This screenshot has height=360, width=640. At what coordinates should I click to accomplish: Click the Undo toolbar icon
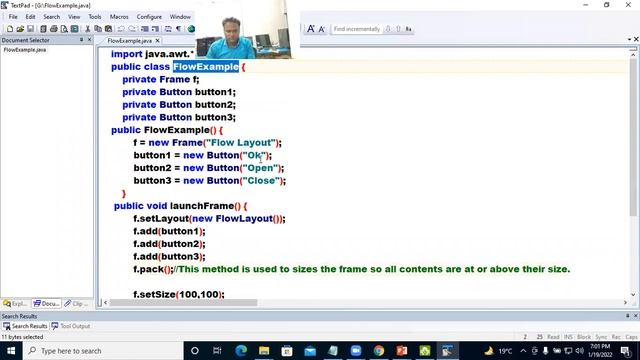121,29
